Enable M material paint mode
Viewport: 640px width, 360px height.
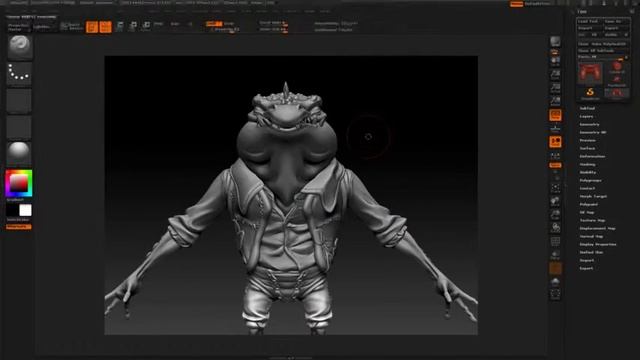click(190, 24)
